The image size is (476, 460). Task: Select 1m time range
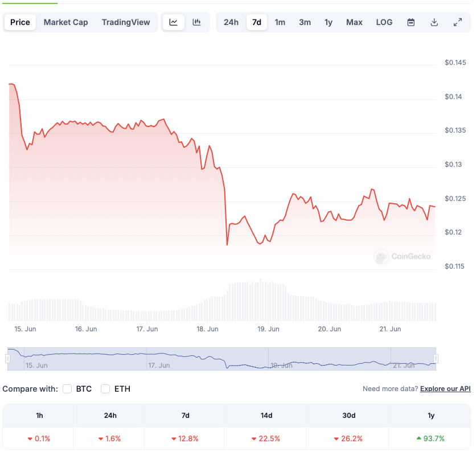pos(280,22)
